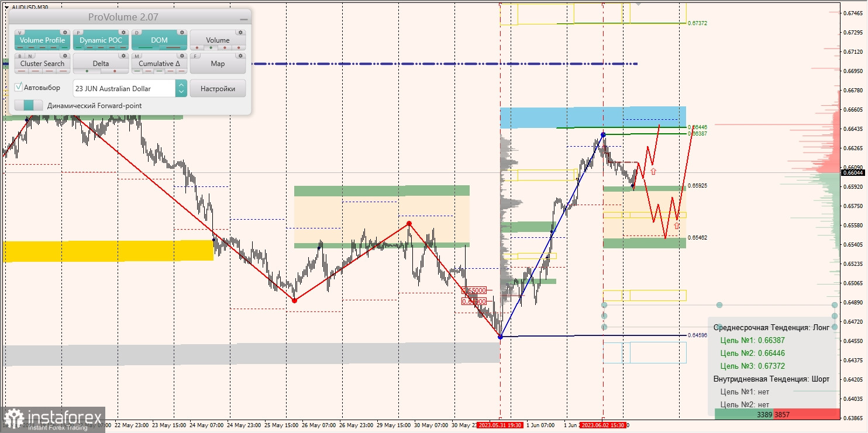This screenshot has height=433, width=868.
Task: Click Цель №2: 0.66446 in info panel
Action: coord(752,353)
